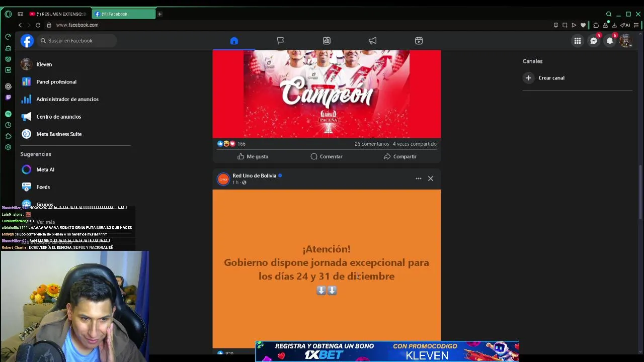Hide Red Uno post with X button
This screenshot has width=644, height=362.
(431, 178)
